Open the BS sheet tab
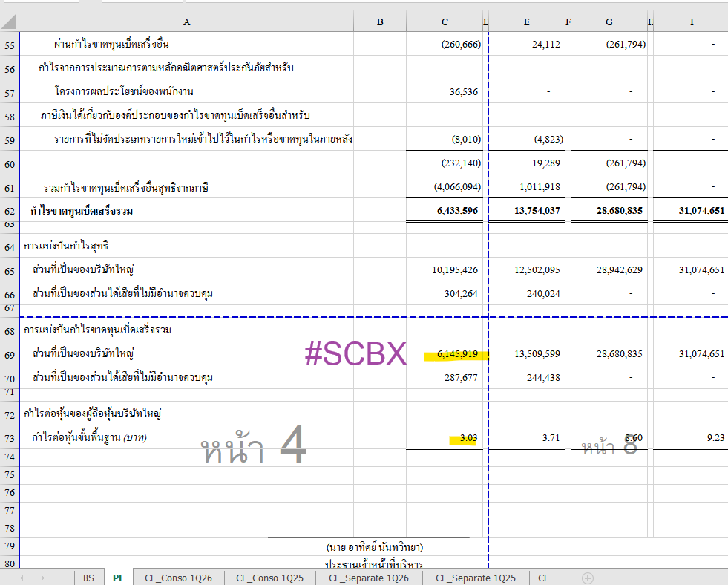728x585 pixels. tap(88, 578)
